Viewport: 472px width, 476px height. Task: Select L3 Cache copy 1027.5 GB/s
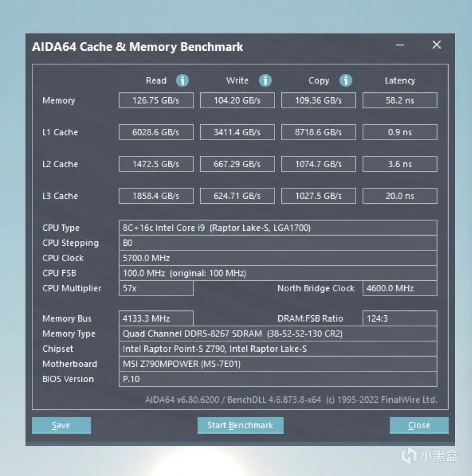click(x=319, y=196)
